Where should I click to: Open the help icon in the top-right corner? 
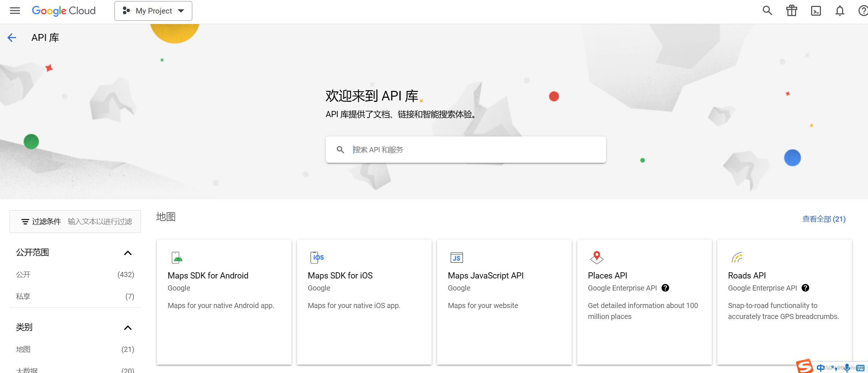point(863,11)
